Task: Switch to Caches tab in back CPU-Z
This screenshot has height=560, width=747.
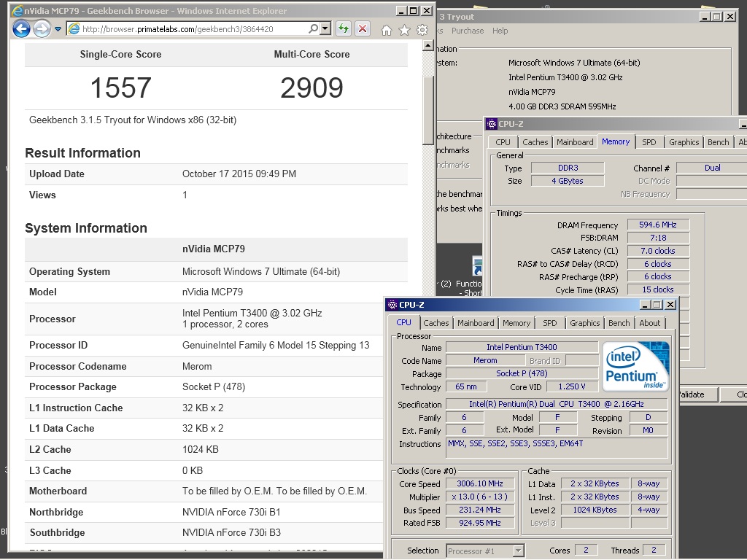Action: tap(535, 142)
